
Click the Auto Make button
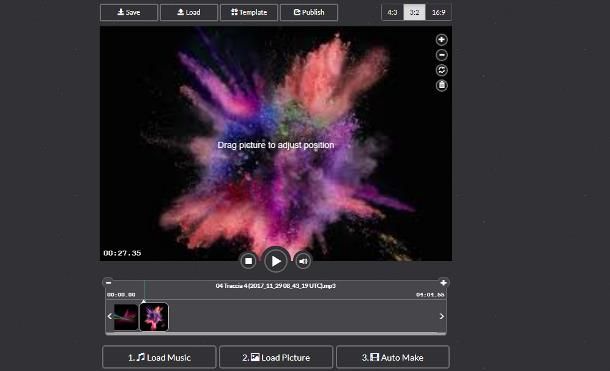tap(393, 357)
